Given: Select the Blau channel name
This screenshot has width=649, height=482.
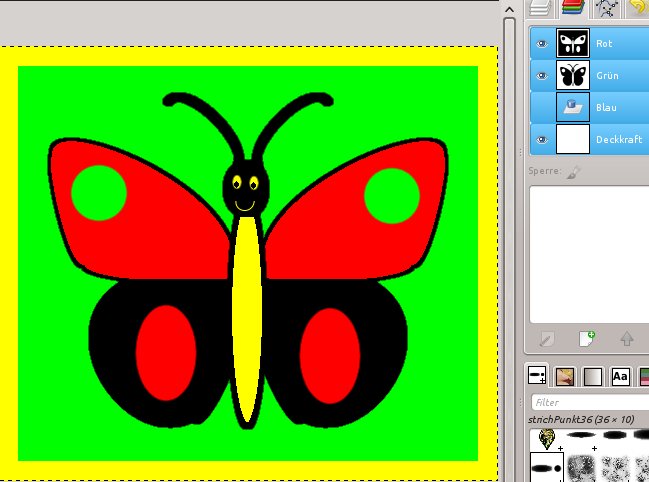Looking at the screenshot, I should tap(606, 107).
